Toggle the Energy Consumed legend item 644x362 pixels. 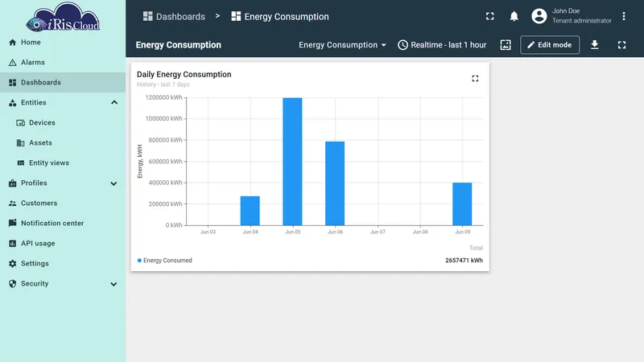tap(165, 260)
